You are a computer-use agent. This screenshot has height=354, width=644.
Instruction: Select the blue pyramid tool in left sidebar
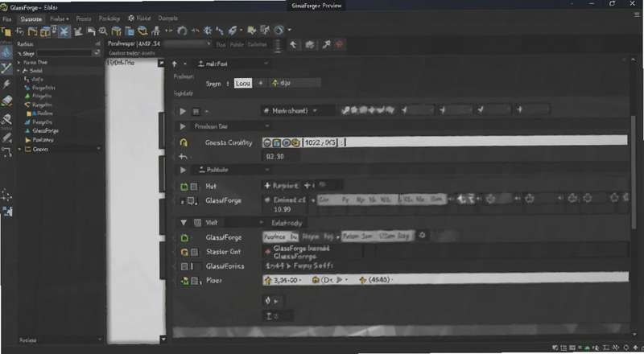point(6,52)
